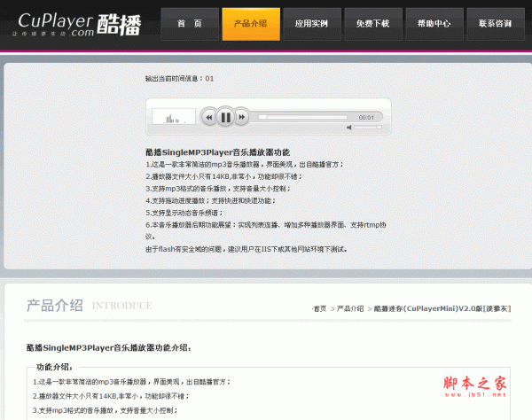Open the 帮助中心 navigation tab
Viewport: 532px width, 420px height.
tap(434, 24)
